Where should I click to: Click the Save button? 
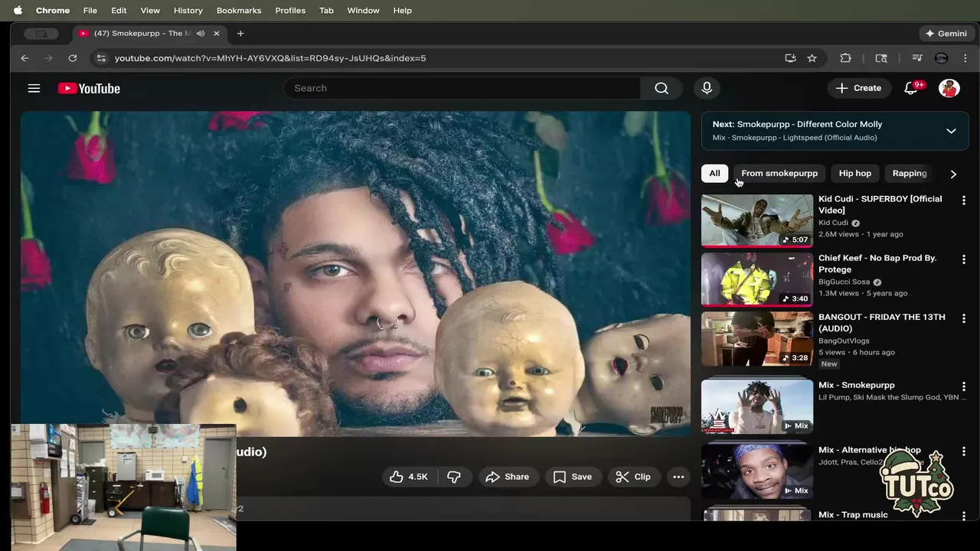573,477
